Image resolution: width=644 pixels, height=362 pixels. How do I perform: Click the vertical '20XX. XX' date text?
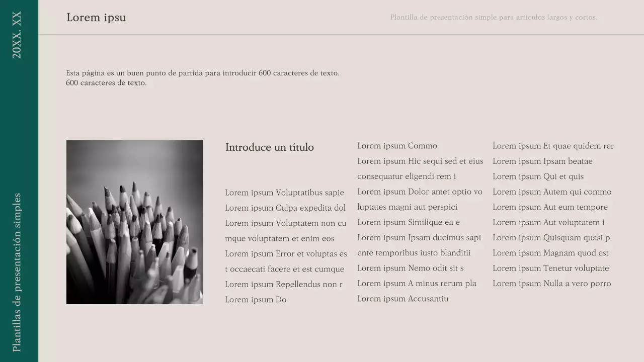[x=17, y=35]
